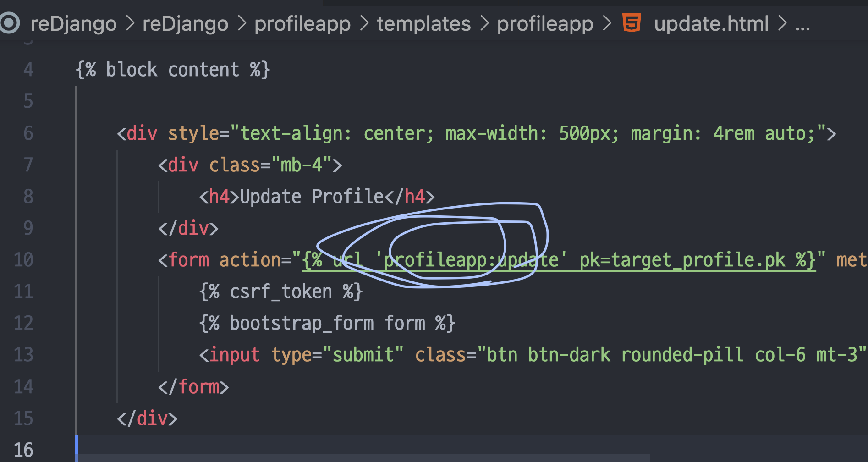Screen dimensions: 868x462
Task: Open the reDjango root breadcrumb folder
Action: coord(73,24)
